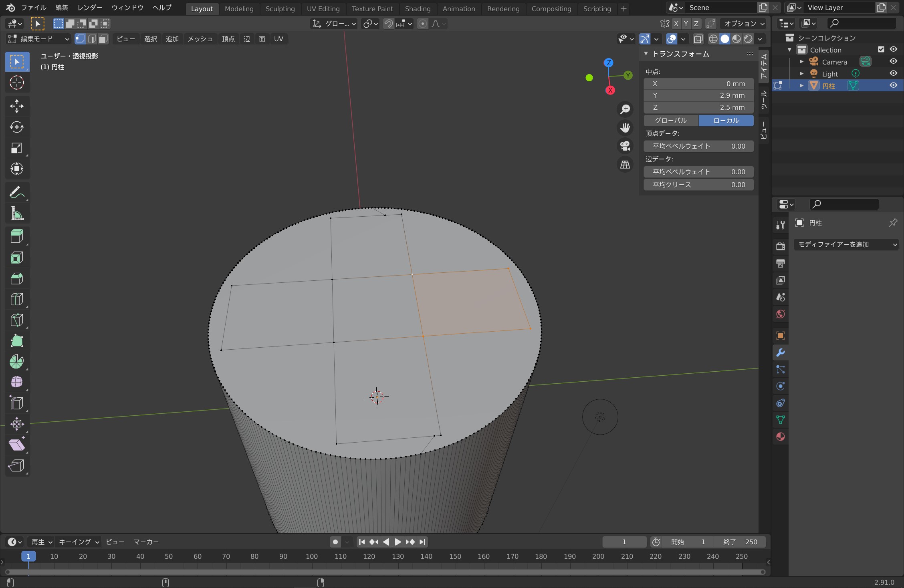Hide the Camera object in outliner
The height and width of the screenshot is (588, 904).
[893, 61]
